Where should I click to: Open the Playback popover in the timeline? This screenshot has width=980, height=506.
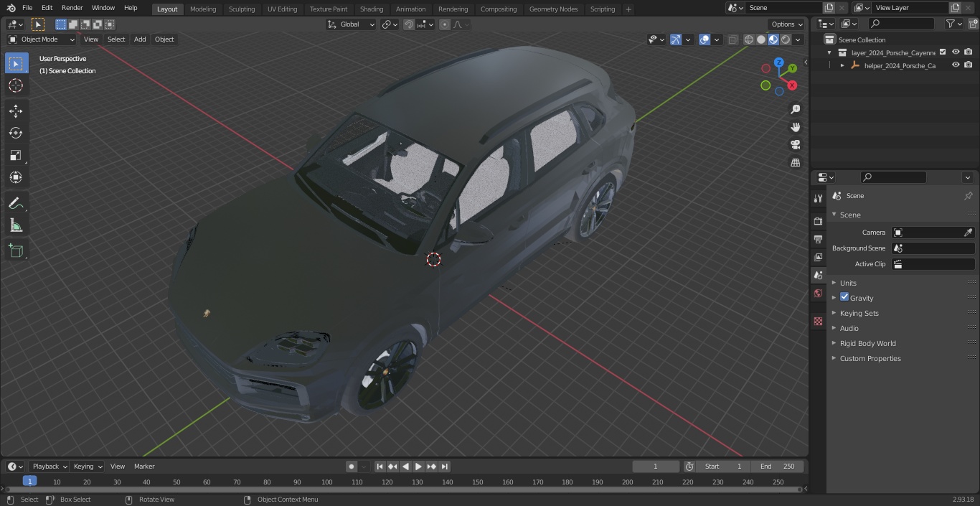click(49, 467)
